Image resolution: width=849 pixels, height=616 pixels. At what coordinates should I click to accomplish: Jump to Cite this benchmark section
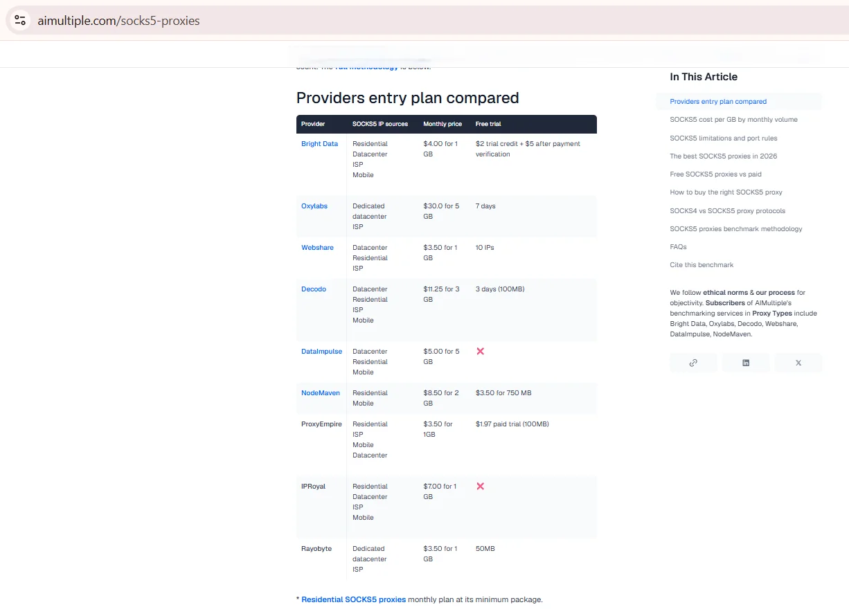[x=701, y=265]
